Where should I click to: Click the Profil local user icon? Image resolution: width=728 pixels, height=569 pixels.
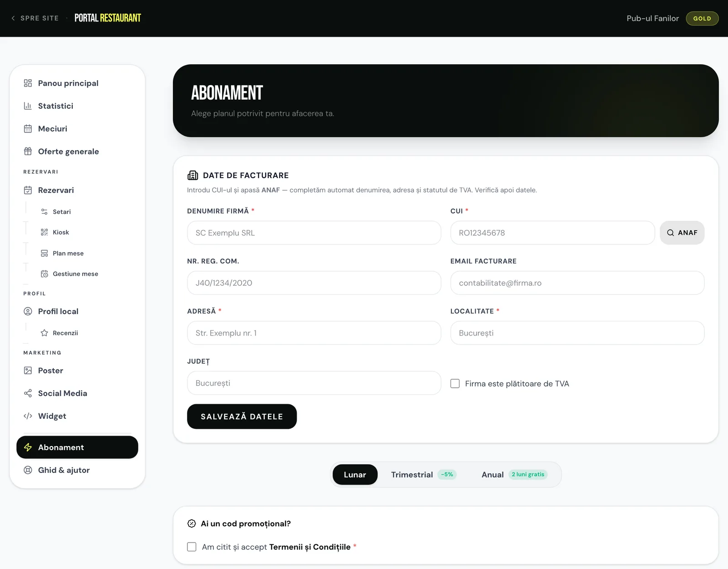tap(28, 311)
